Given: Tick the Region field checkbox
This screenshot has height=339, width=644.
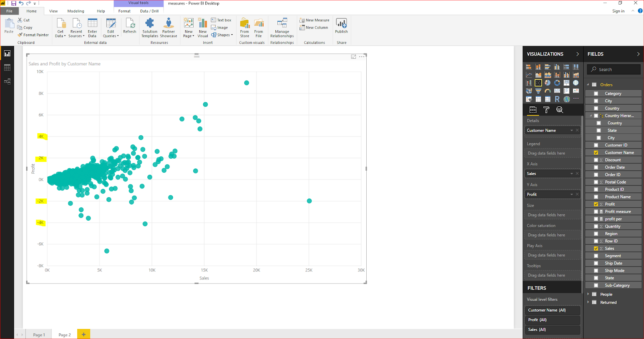Looking at the screenshot, I should point(596,234).
